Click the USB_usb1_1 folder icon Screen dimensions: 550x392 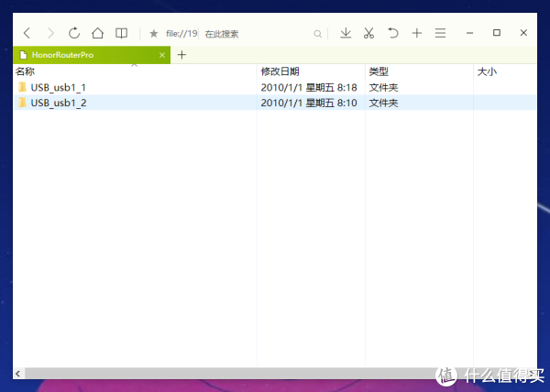22,87
